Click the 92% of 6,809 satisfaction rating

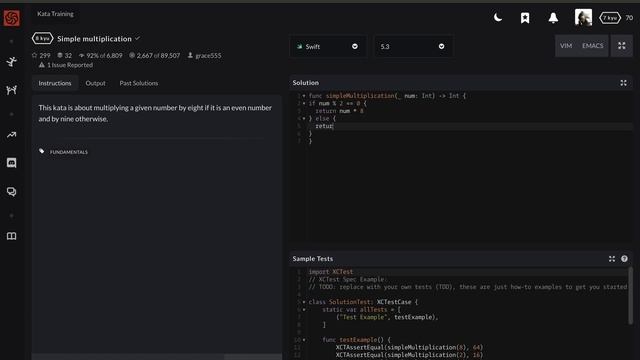(100, 56)
